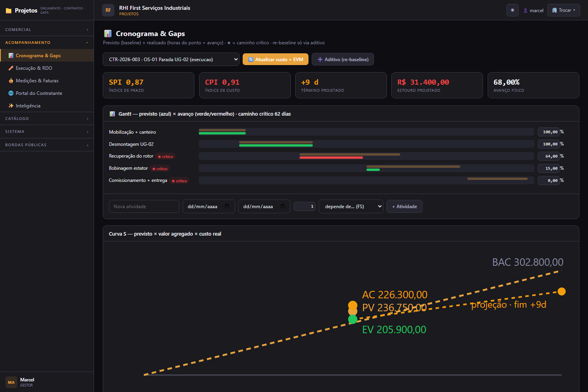Click the RF organization badge
Screen dimensions: 588x392
coord(108,10)
